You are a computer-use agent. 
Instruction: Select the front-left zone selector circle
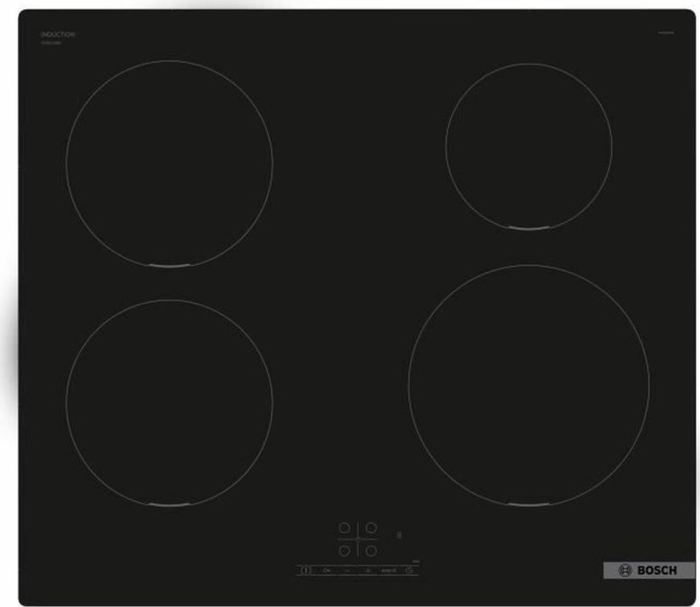pos(344,551)
